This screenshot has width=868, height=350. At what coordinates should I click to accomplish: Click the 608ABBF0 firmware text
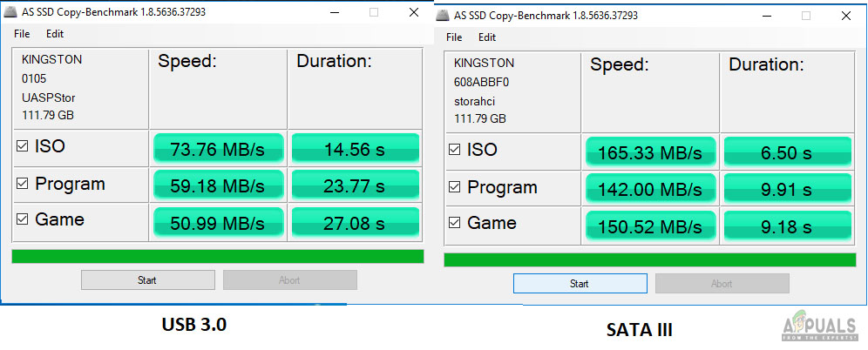click(x=482, y=83)
